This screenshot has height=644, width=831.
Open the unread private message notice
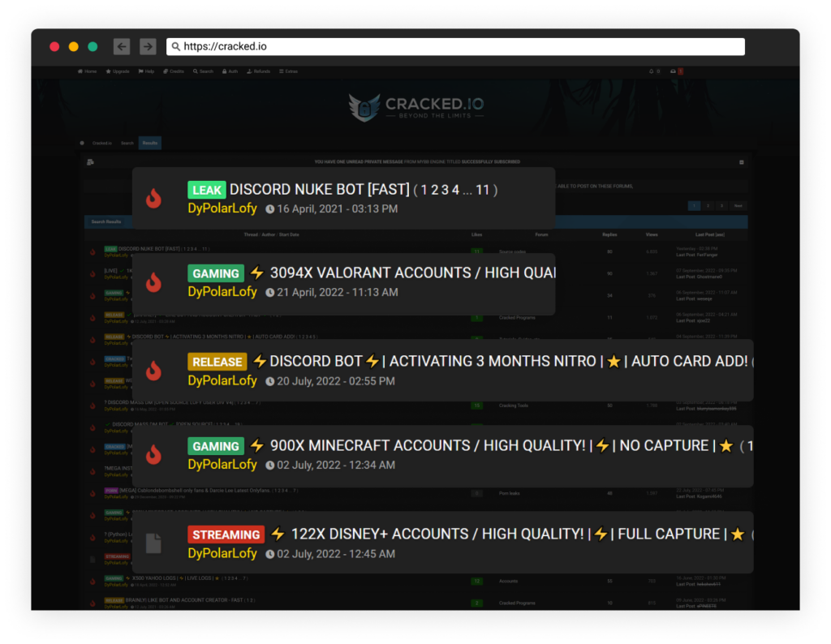417,162
